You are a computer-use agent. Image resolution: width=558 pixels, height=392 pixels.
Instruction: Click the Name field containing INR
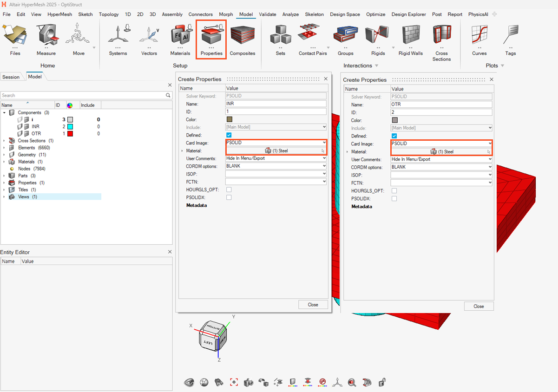[276, 104]
